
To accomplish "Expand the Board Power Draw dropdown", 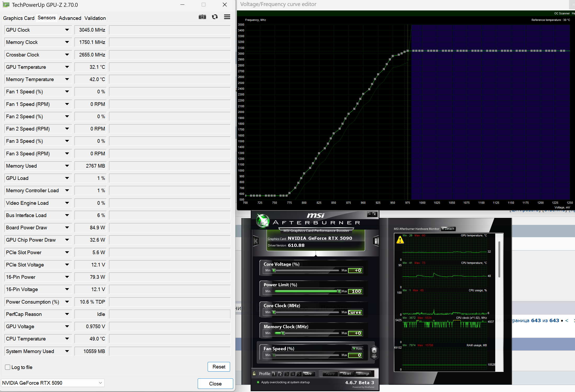I will pos(67,228).
